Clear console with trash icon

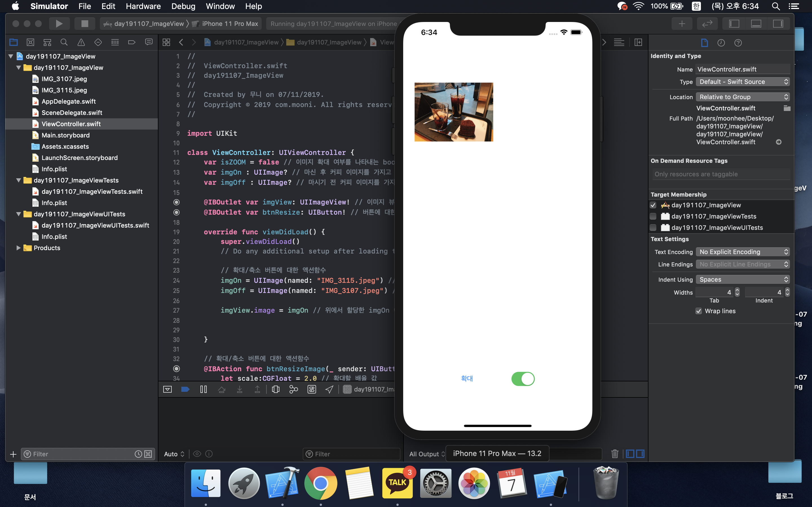click(614, 454)
